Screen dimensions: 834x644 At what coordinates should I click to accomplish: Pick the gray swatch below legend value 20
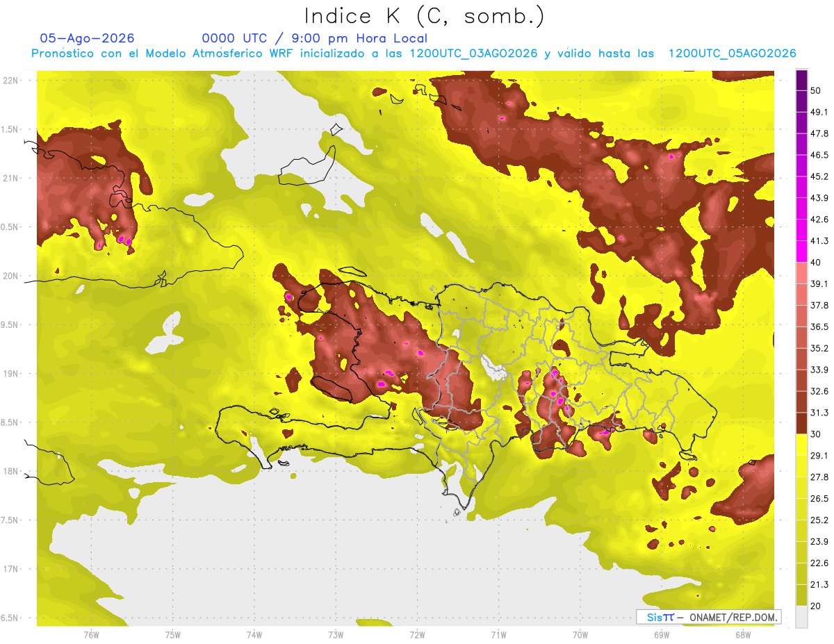point(802,617)
